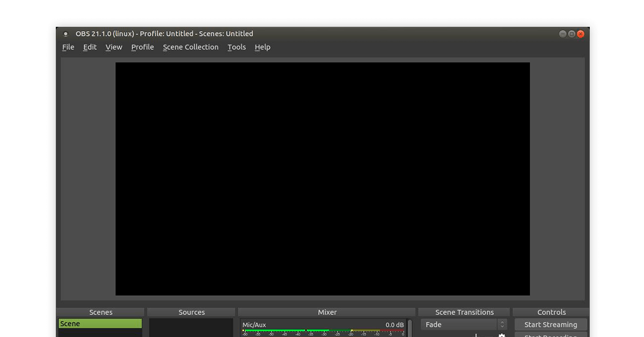Maximize the OBS window
Viewport: 644px width, 337px height.
click(572, 34)
